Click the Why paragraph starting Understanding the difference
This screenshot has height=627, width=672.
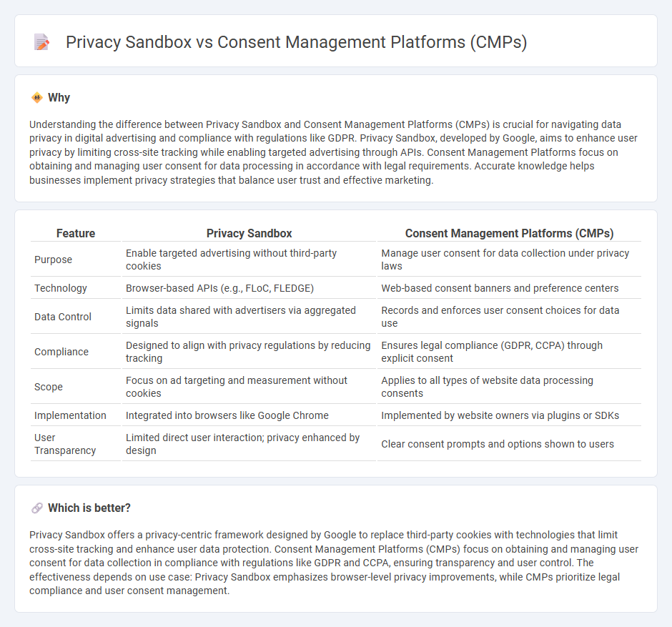(x=333, y=152)
